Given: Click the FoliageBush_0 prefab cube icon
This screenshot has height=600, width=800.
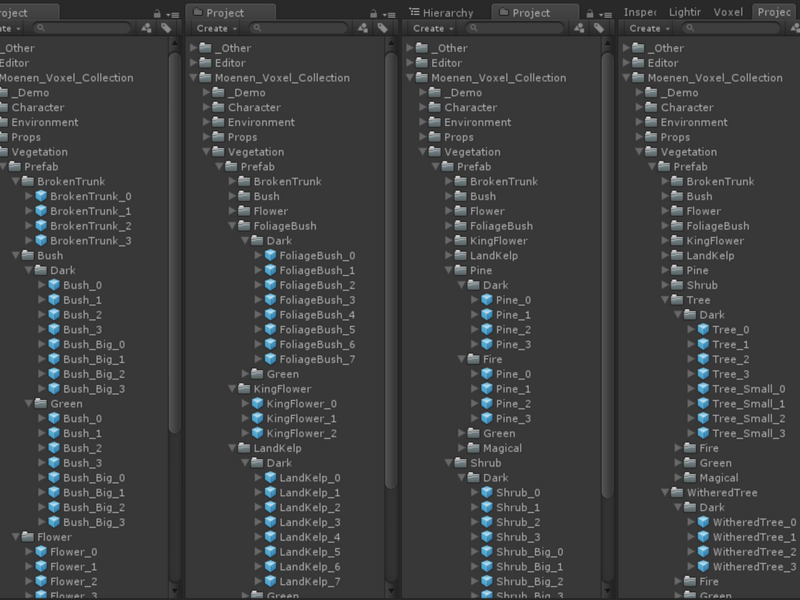Looking at the screenshot, I should [x=270, y=256].
